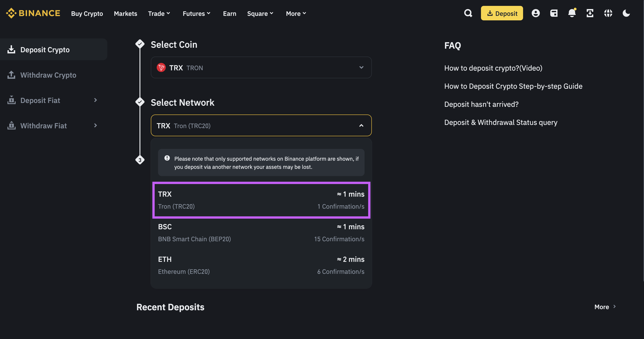Open Deposit Crypto Step-by-step Guide link
Screen dimensions: 644x339
pyautogui.click(x=513, y=86)
